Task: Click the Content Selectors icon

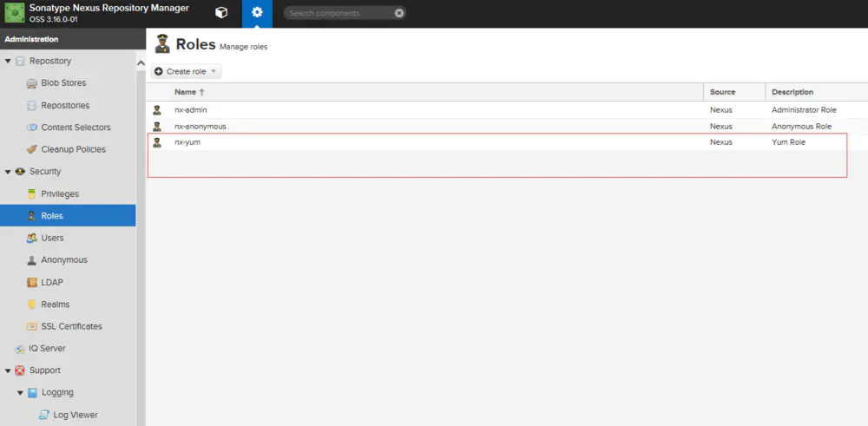Action: 31,128
